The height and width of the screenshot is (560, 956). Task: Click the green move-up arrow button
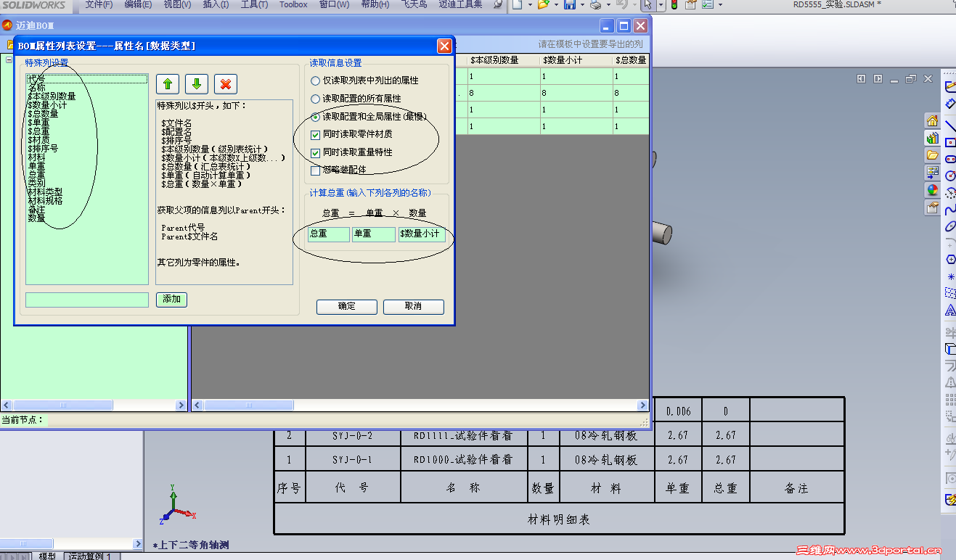(167, 83)
